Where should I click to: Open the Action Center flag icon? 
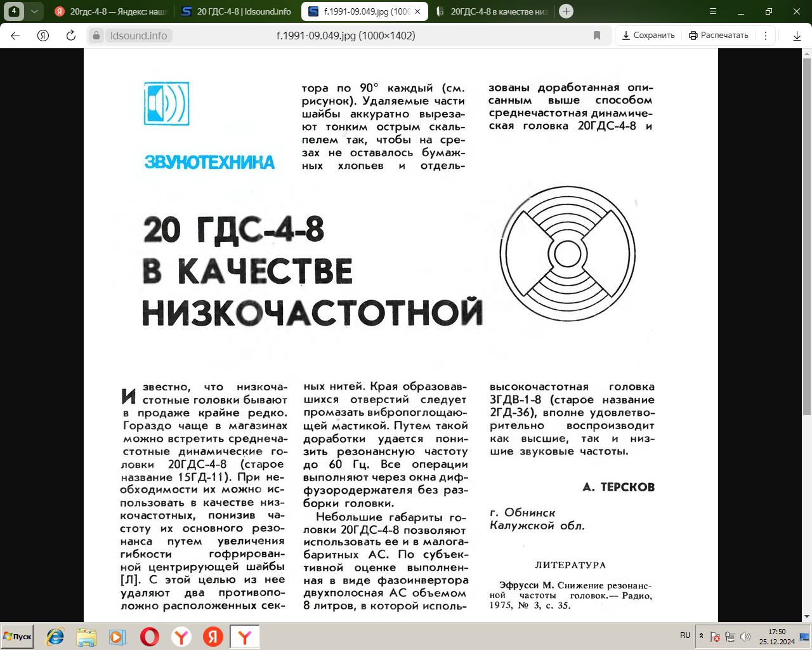point(715,637)
